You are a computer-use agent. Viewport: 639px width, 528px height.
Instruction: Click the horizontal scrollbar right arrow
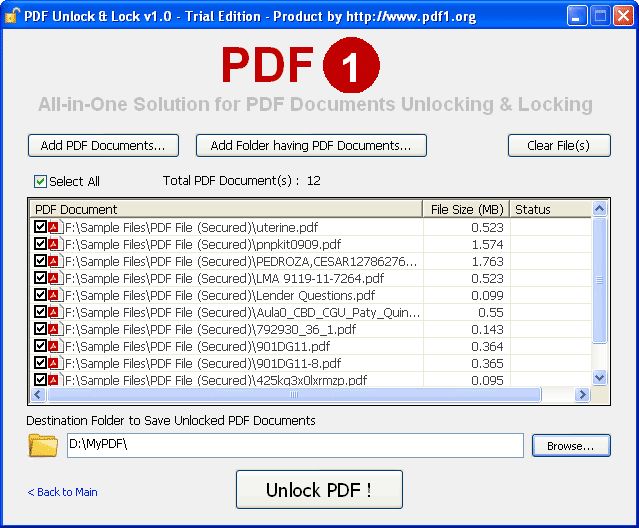point(582,395)
